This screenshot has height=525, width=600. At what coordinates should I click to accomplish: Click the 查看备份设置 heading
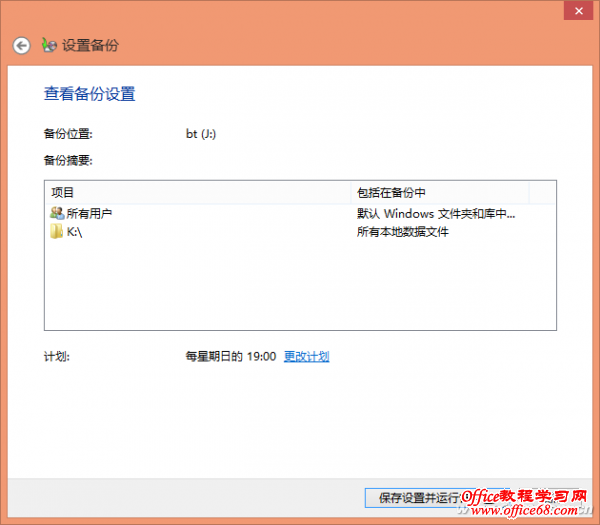tap(90, 94)
